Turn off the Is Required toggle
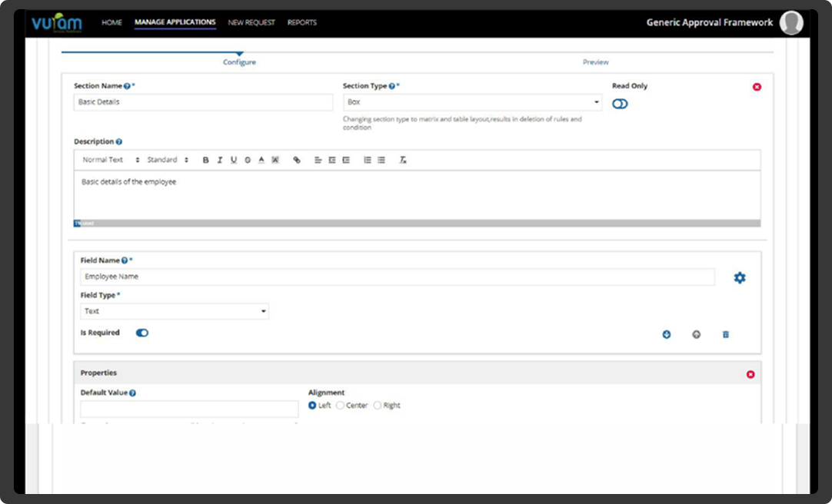The height and width of the screenshot is (504, 832). coord(141,333)
